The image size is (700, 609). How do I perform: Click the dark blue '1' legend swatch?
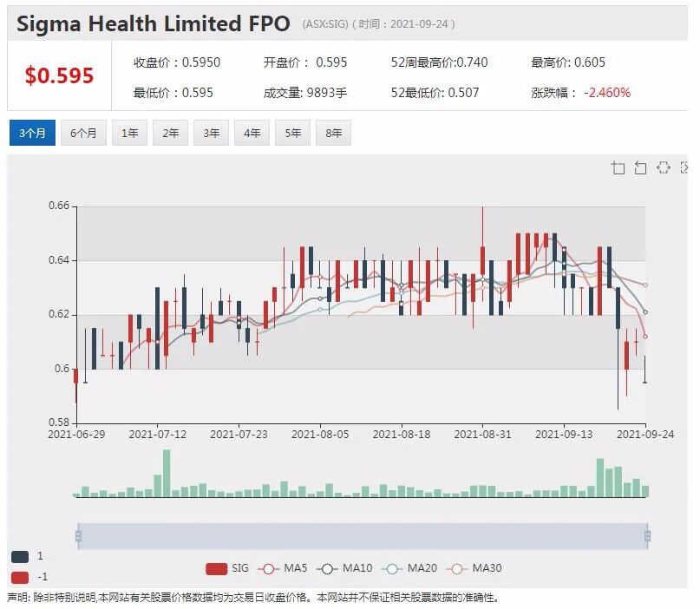click(x=20, y=556)
